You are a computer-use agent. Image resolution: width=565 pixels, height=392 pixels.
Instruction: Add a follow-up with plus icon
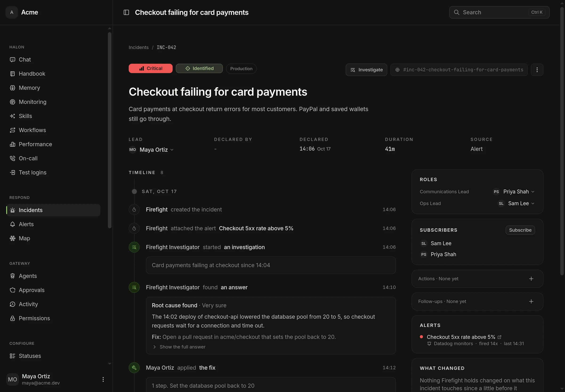(x=531, y=301)
